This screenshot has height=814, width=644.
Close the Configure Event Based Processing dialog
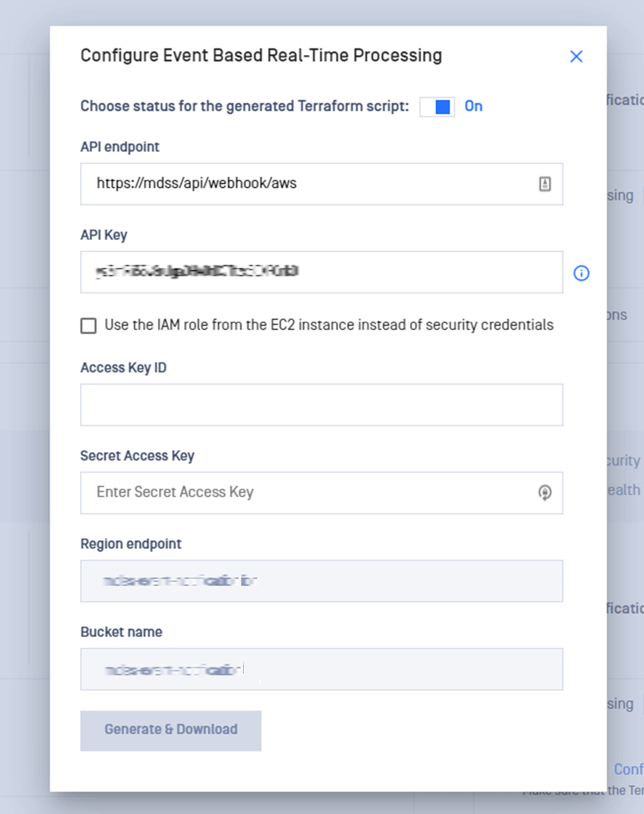576,56
